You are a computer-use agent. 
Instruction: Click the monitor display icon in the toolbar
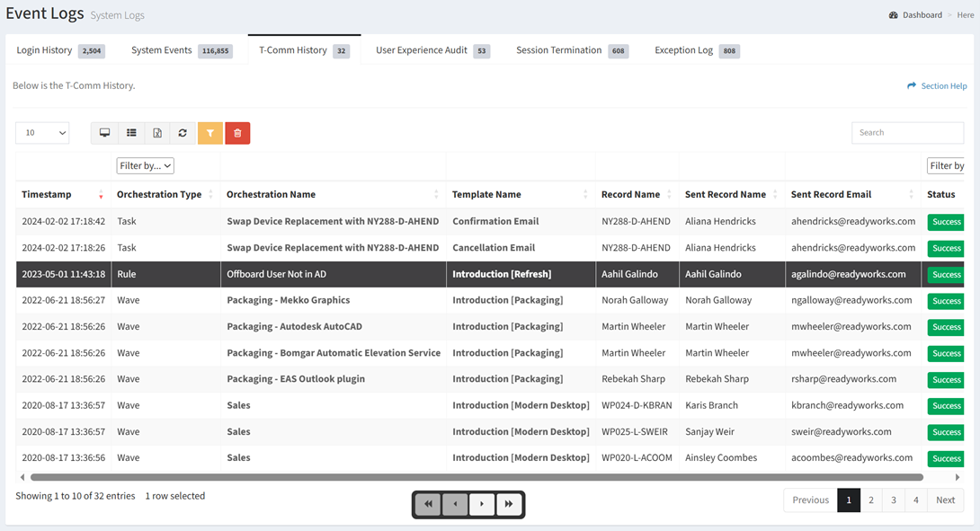coord(104,133)
